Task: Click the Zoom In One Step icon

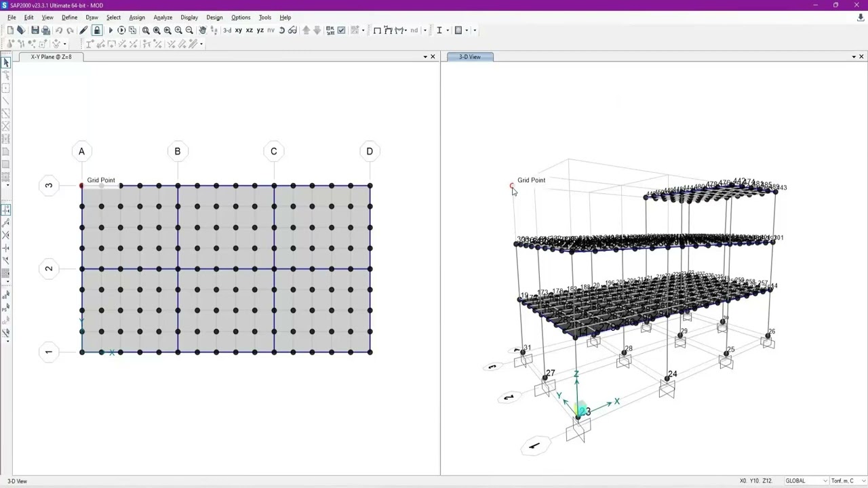Action: [x=178, y=30]
